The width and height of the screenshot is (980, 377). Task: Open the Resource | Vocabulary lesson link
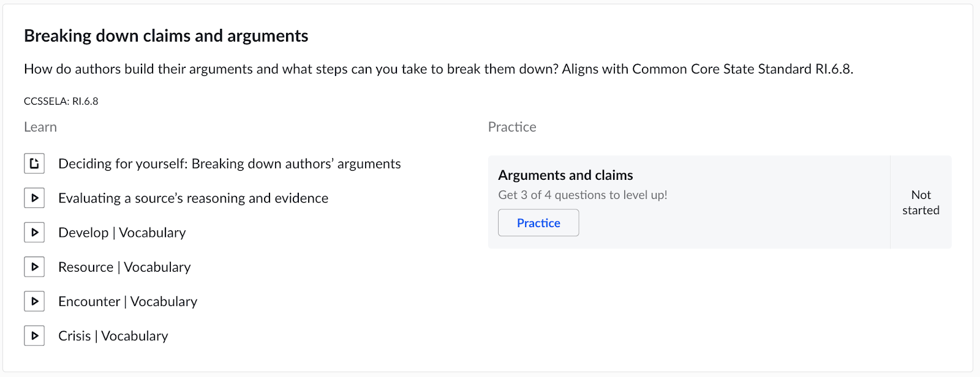[124, 267]
